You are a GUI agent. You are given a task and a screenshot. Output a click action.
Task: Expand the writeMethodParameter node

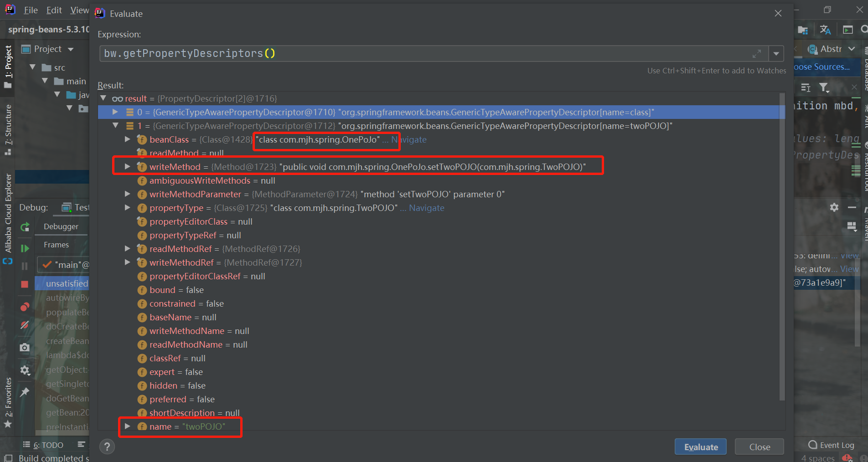[128, 194]
